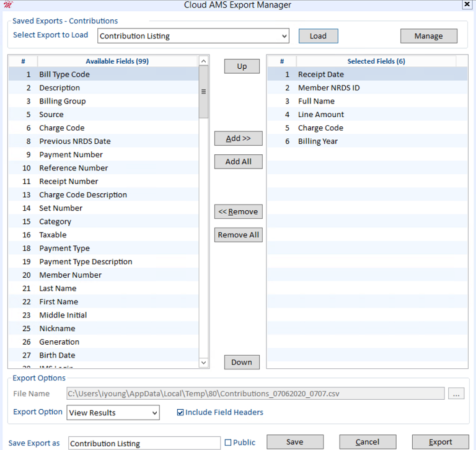Click scroll down arrow of Available Fields list
The width and height of the screenshot is (476, 450).
pos(204,363)
